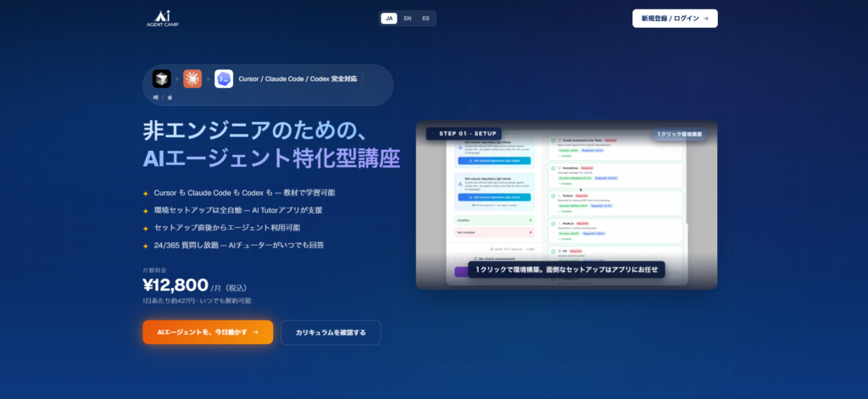Click the spark icon beside 24/365 bullet
This screenshot has width=868, height=399.
click(146, 245)
